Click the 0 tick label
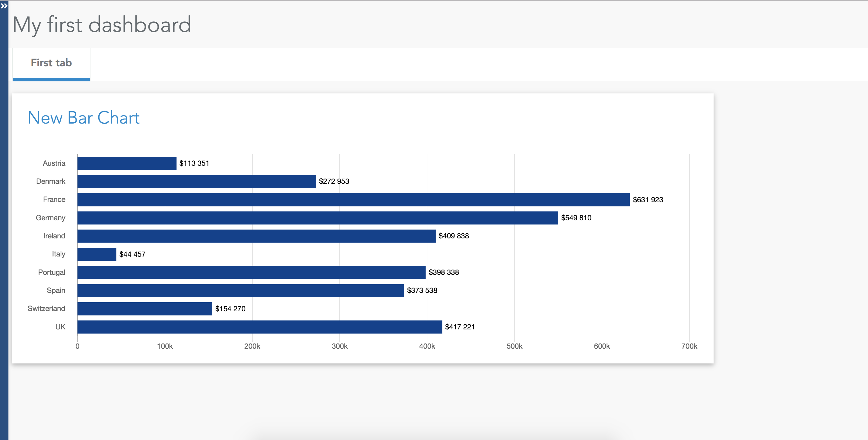This screenshot has width=868, height=440. click(78, 346)
